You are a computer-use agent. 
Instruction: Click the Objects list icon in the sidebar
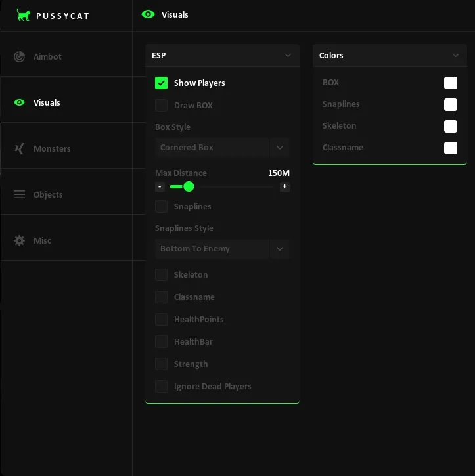pyautogui.click(x=20, y=194)
